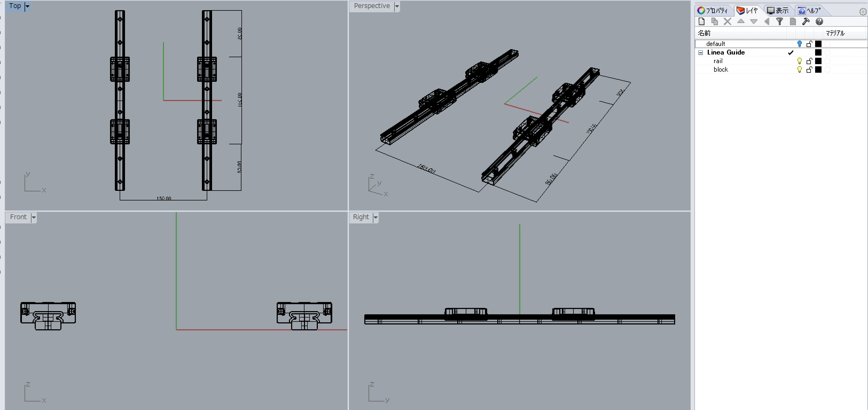Open the Right viewport dropdown arrow
The image size is (868, 410).
pos(375,217)
